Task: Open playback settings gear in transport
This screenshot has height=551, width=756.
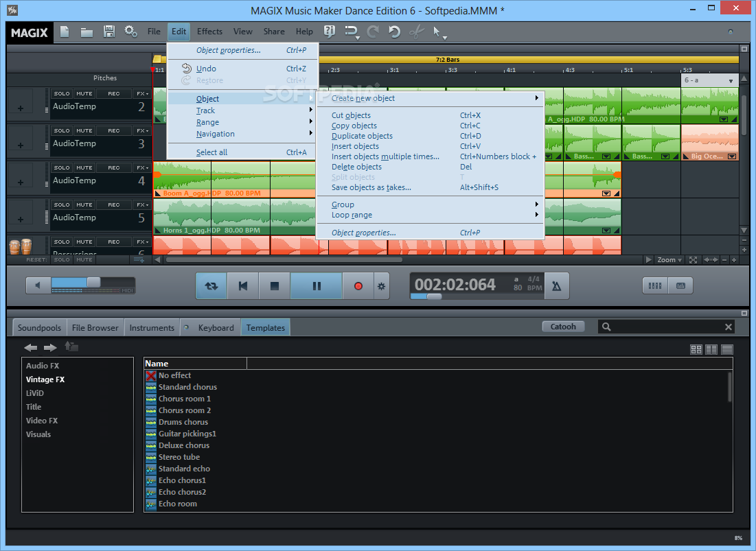Action: pos(381,286)
